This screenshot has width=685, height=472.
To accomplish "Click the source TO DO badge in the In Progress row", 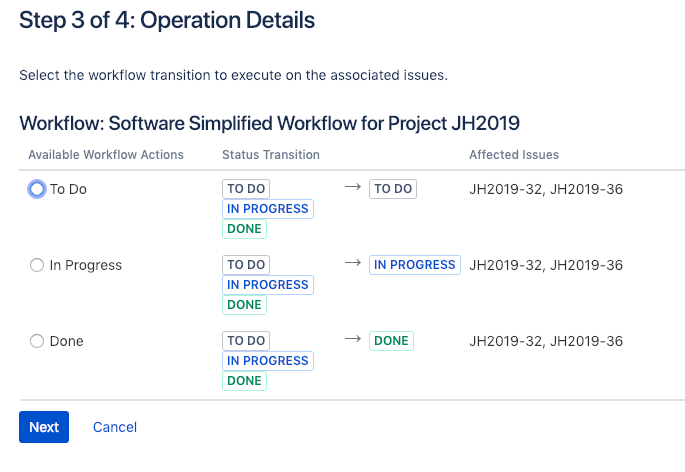I will (x=246, y=265).
